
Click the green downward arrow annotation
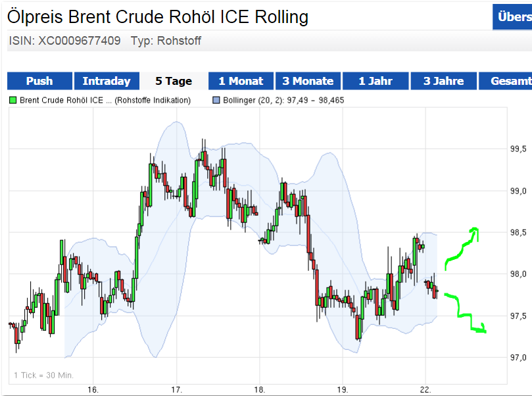[467, 314]
